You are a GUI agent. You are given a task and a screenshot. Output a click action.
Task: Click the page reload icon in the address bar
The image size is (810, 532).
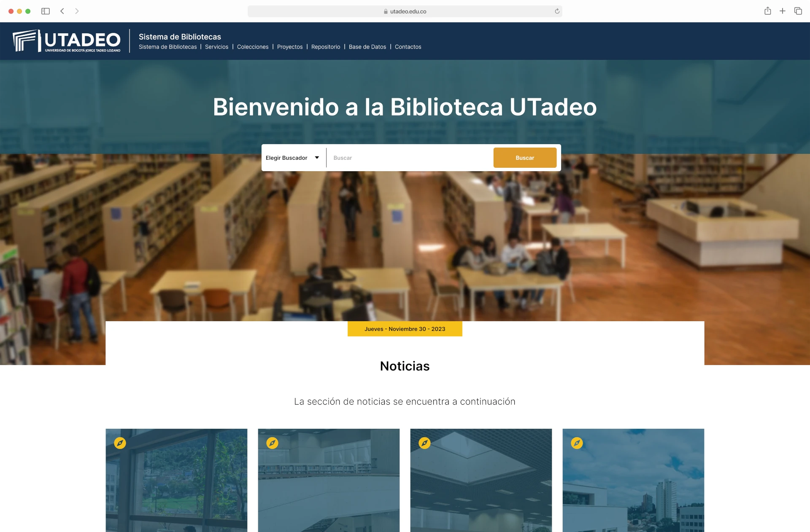[557, 11]
